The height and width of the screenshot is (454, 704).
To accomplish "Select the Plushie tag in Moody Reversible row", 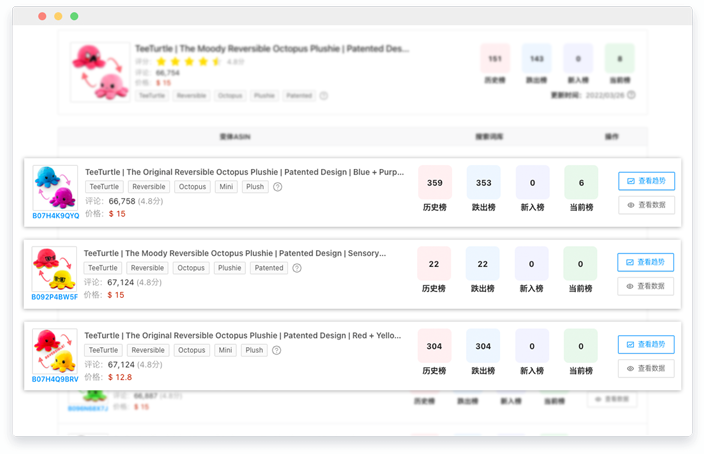I will (x=229, y=268).
